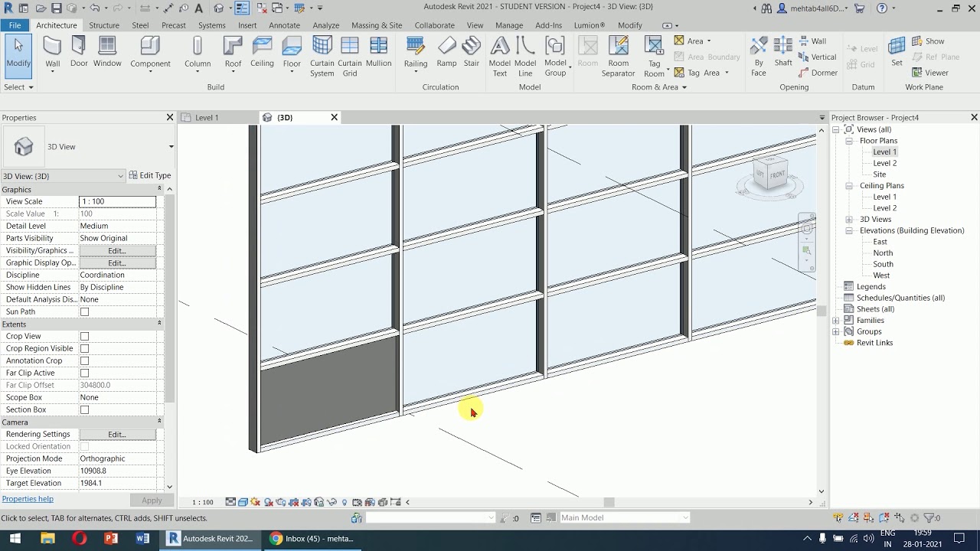Select the Stair tool
980x551 pixels.
472,53
